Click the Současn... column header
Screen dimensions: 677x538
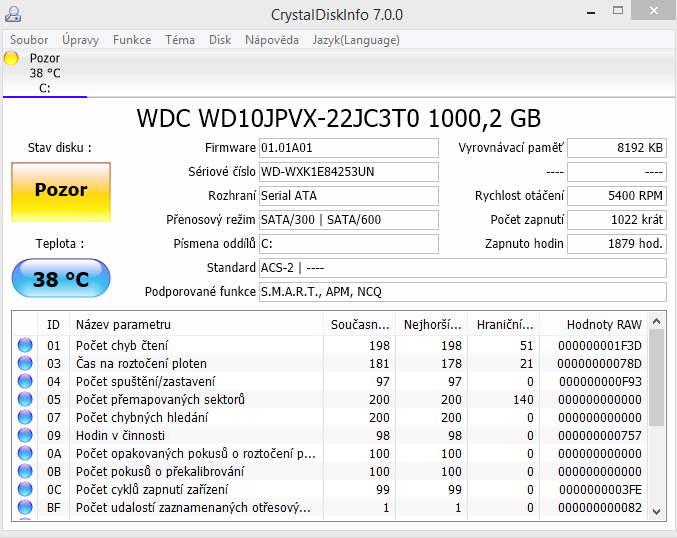pyautogui.click(x=359, y=325)
